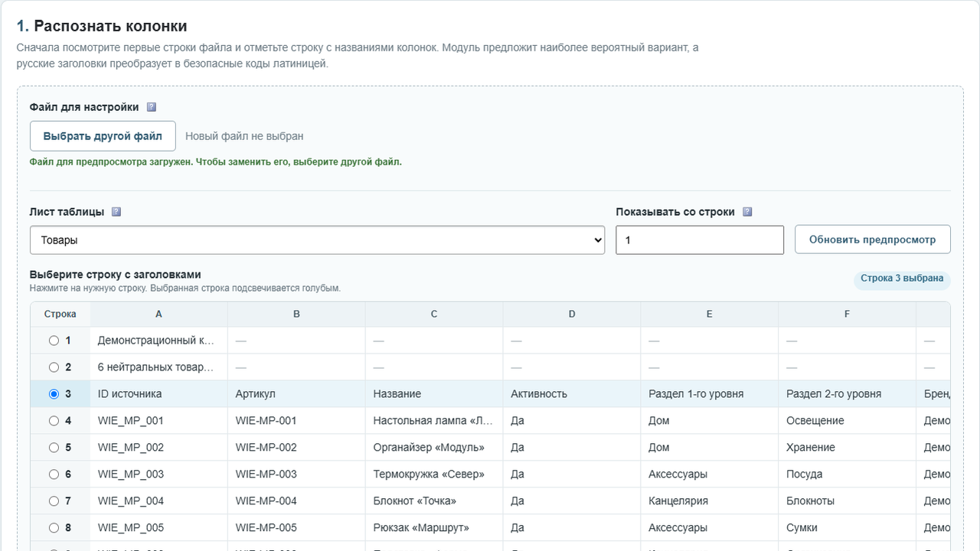Choose the row 8 radio button
Screen dimensions: 980x551
tap(54, 528)
